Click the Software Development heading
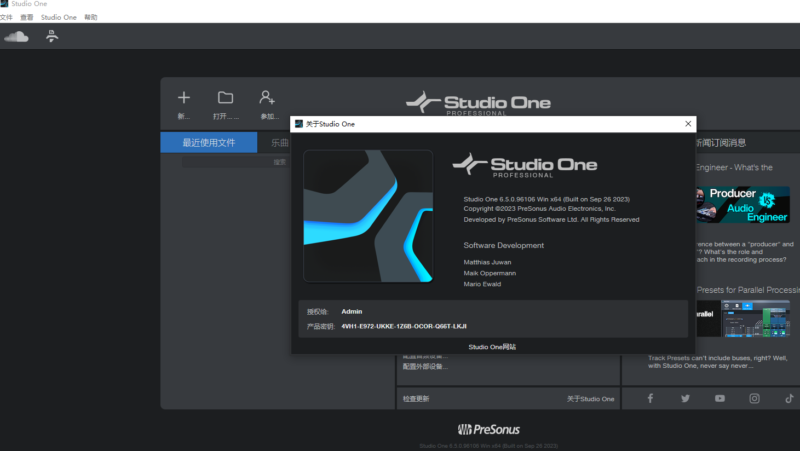 point(504,245)
